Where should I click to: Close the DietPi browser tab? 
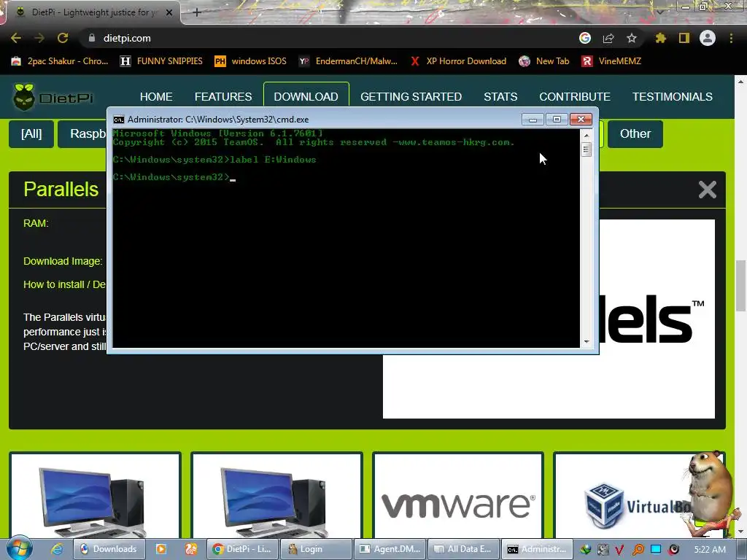169,12
